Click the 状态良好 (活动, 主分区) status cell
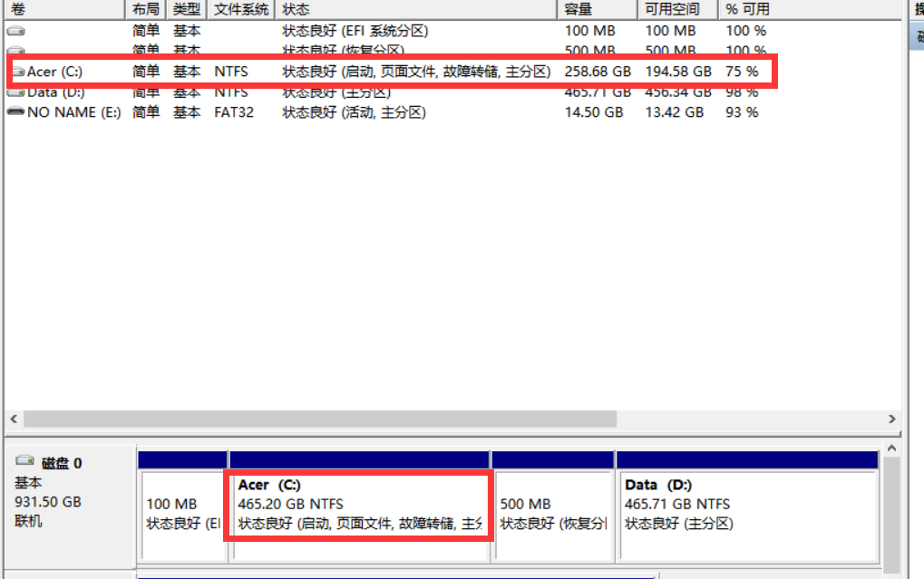Viewport: 924px width, 579px height. point(355,112)
